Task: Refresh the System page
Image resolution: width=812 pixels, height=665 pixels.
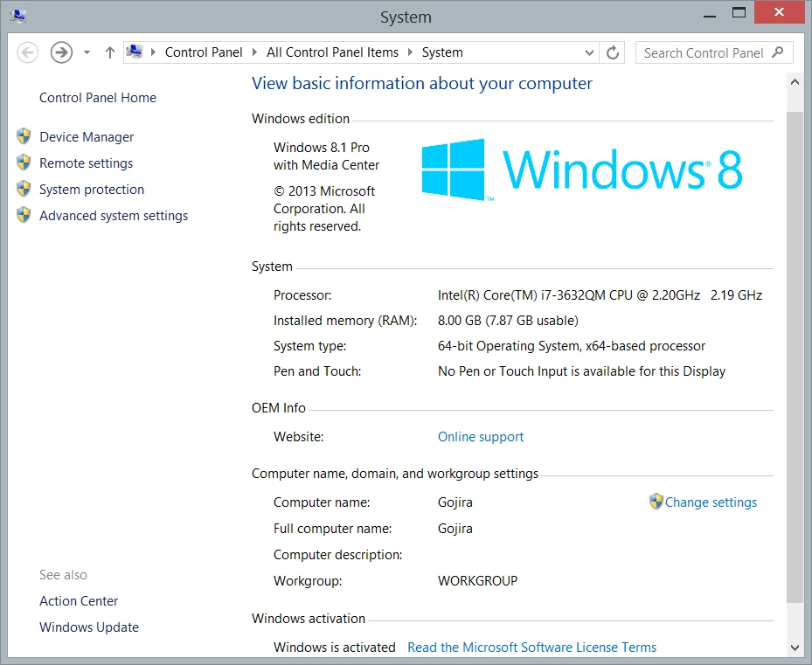Action: pos(612,52)
